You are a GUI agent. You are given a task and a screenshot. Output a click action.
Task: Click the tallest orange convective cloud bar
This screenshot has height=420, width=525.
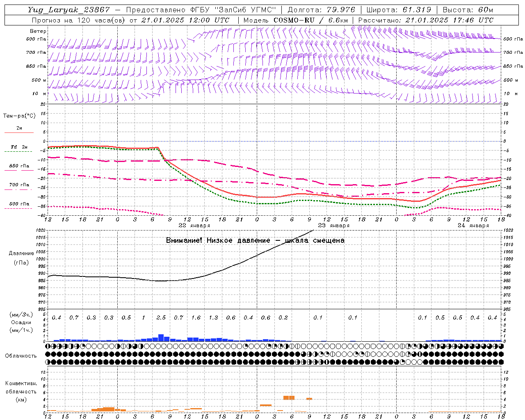[x=289, y=398]
